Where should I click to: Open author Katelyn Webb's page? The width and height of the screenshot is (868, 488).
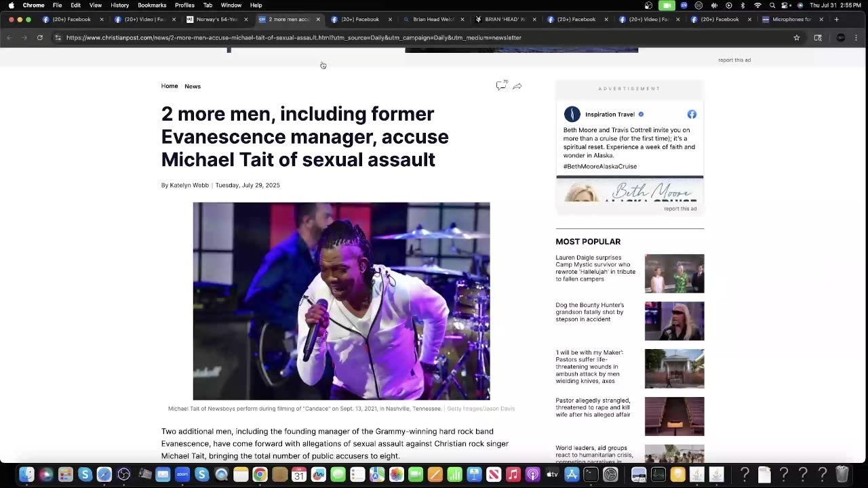[189, 185]
